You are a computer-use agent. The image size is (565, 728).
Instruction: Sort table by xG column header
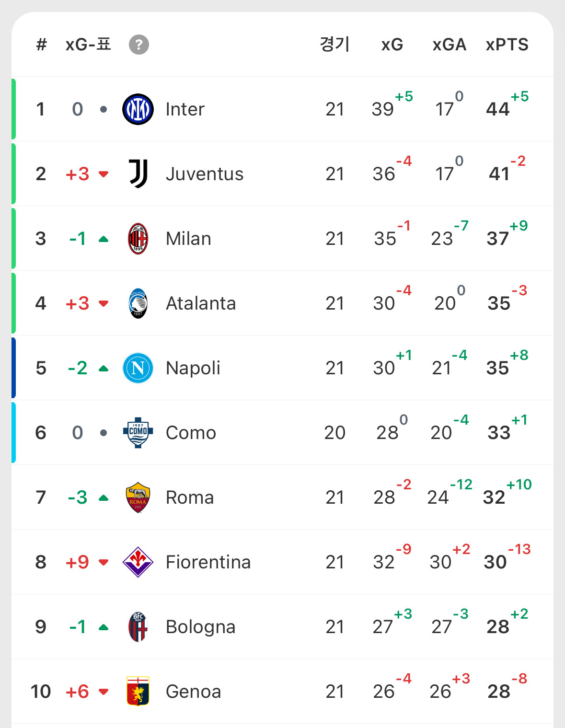[392, 45]
